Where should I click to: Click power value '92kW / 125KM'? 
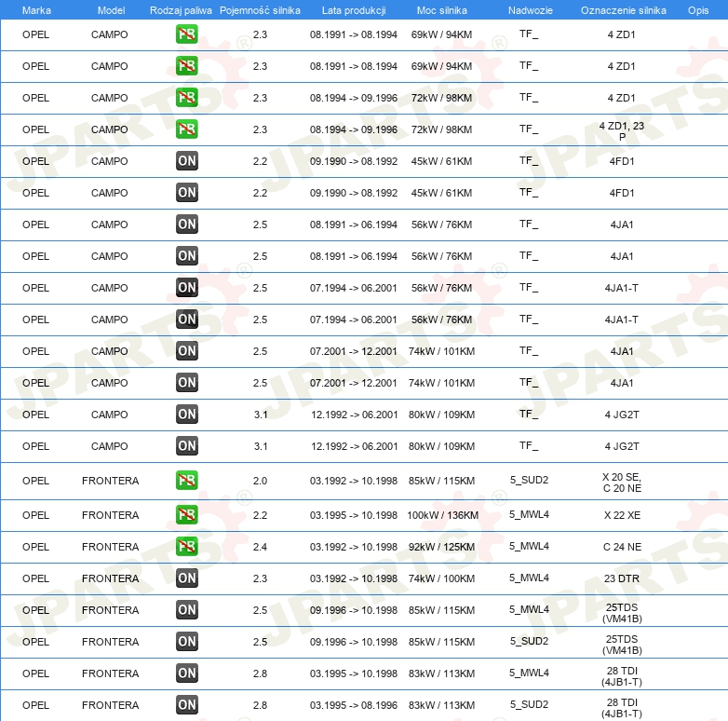[x=441, y=547]
